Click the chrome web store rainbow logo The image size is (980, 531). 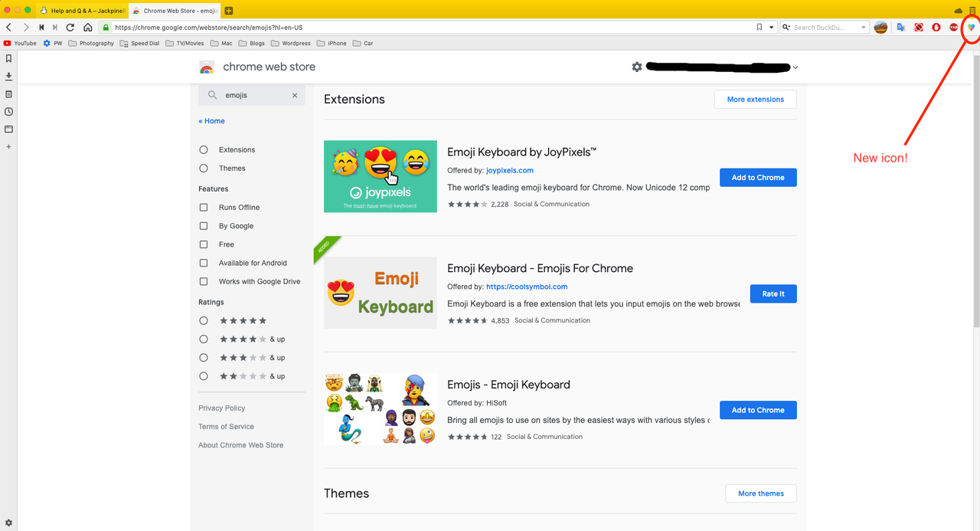pyautogui.click(x=207, y=67)
